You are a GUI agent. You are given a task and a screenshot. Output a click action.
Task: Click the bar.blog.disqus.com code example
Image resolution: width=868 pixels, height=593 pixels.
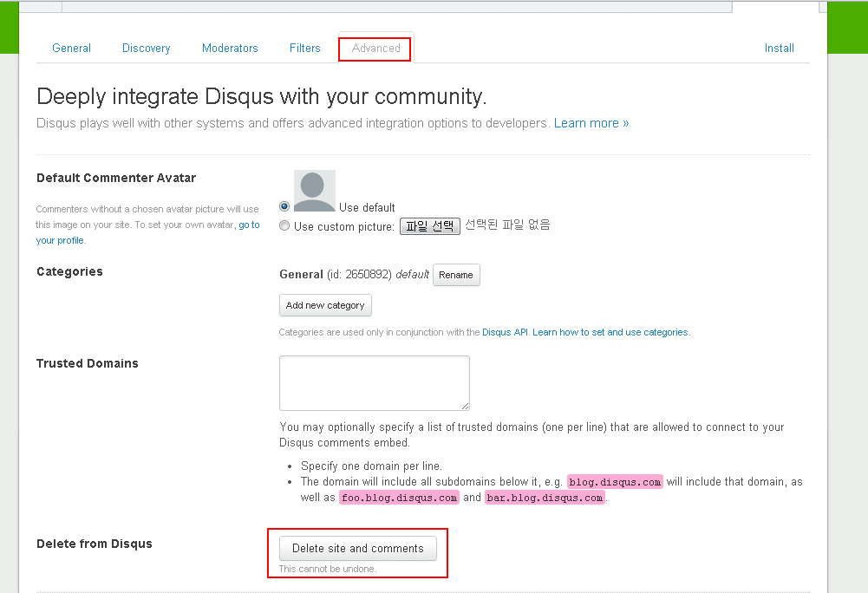[545, 498]
